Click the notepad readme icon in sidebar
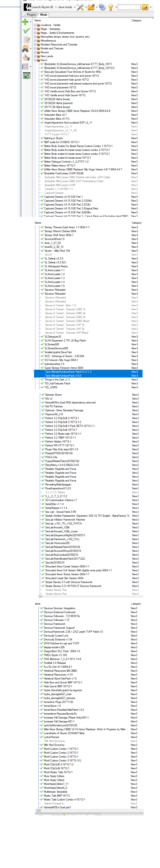160x868 pixels. 27,40
